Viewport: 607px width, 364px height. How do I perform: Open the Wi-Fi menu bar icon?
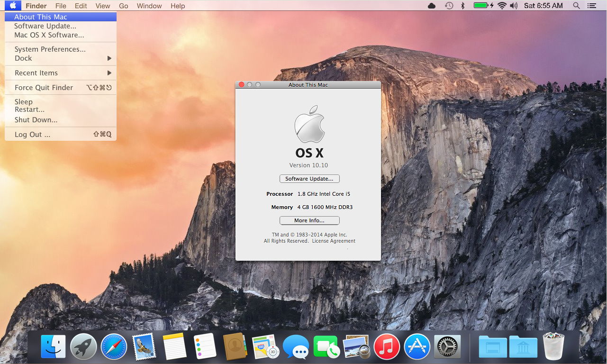coord(502,6)
